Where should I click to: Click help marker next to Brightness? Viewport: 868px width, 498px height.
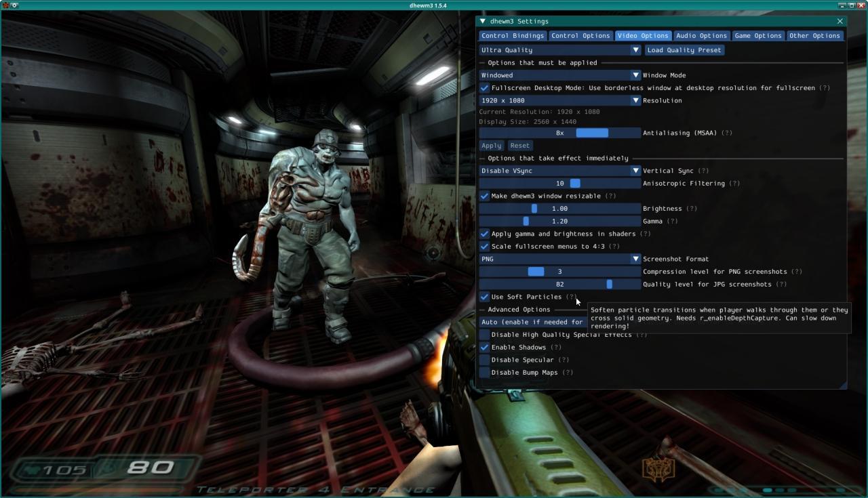(692, 209)
